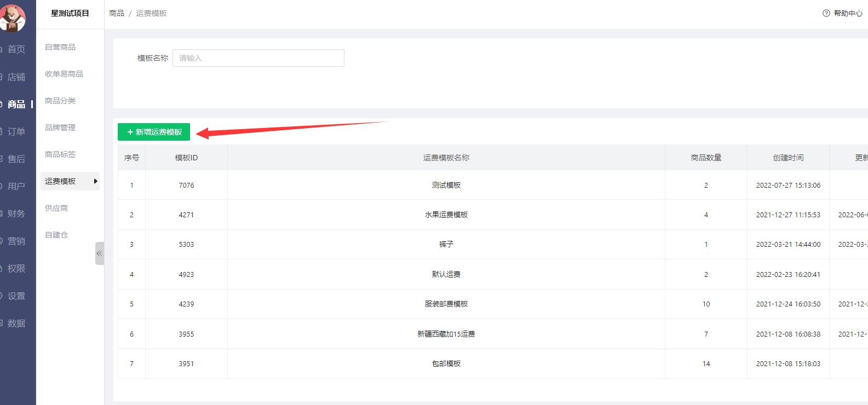
Task: Open 店铺 in the left navigation
Action: click(16, 77)
